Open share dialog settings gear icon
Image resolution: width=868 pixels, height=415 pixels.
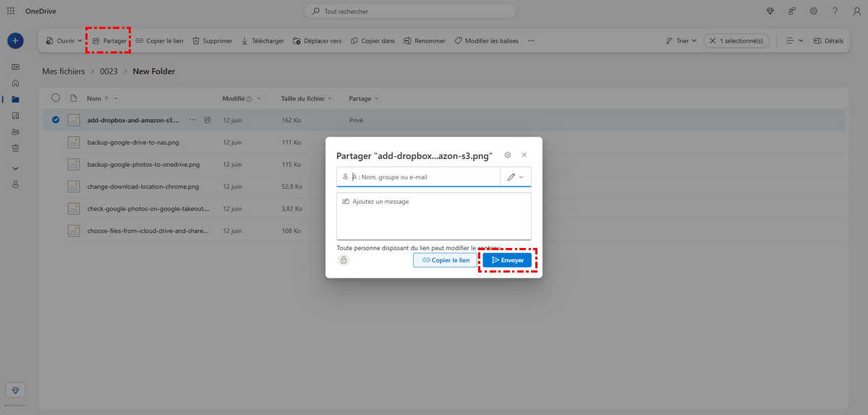(x=508, y=155)
